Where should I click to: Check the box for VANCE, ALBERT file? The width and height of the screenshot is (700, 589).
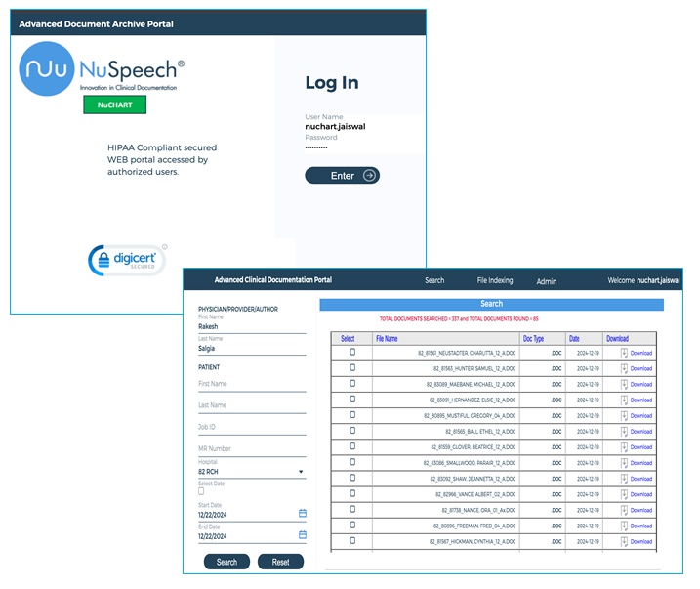(352, 493)
